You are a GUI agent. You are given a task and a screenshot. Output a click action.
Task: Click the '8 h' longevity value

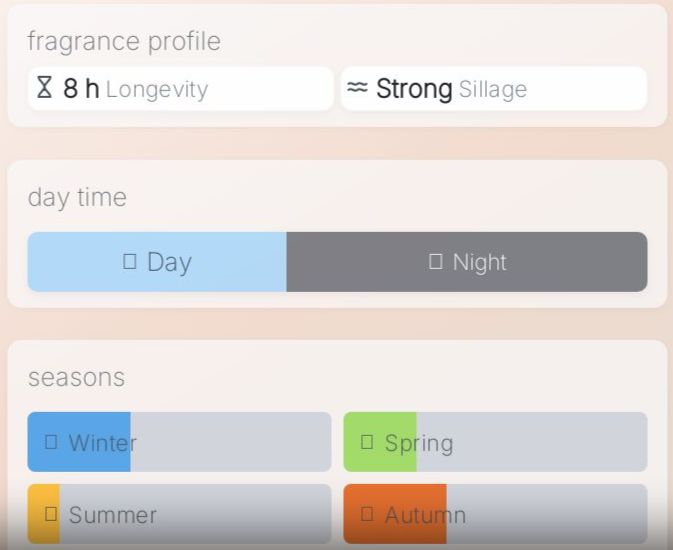pyautogui.click(x=81, y=89)
